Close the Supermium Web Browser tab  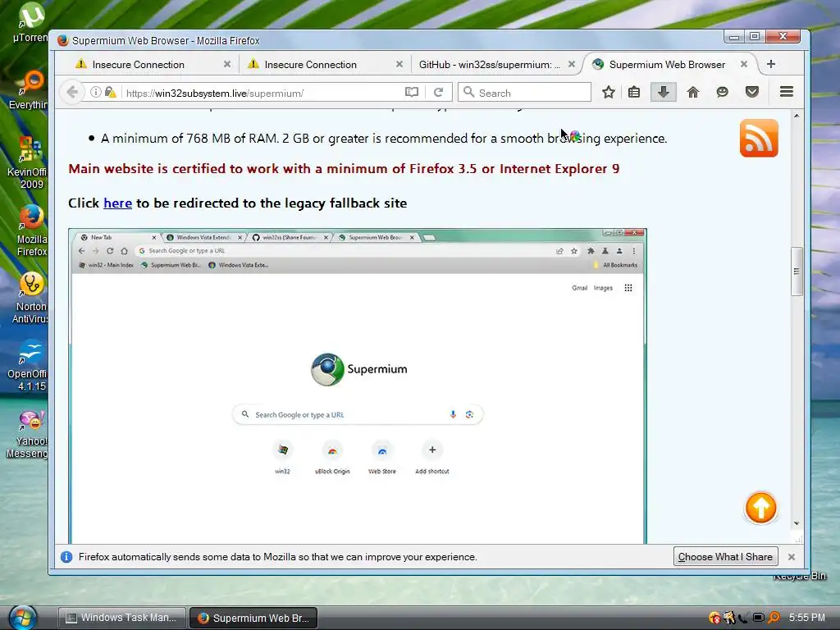743,64
